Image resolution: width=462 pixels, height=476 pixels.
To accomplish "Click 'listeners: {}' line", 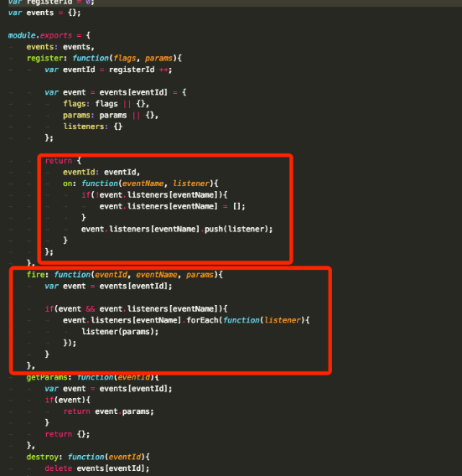I will coord(92,127).
